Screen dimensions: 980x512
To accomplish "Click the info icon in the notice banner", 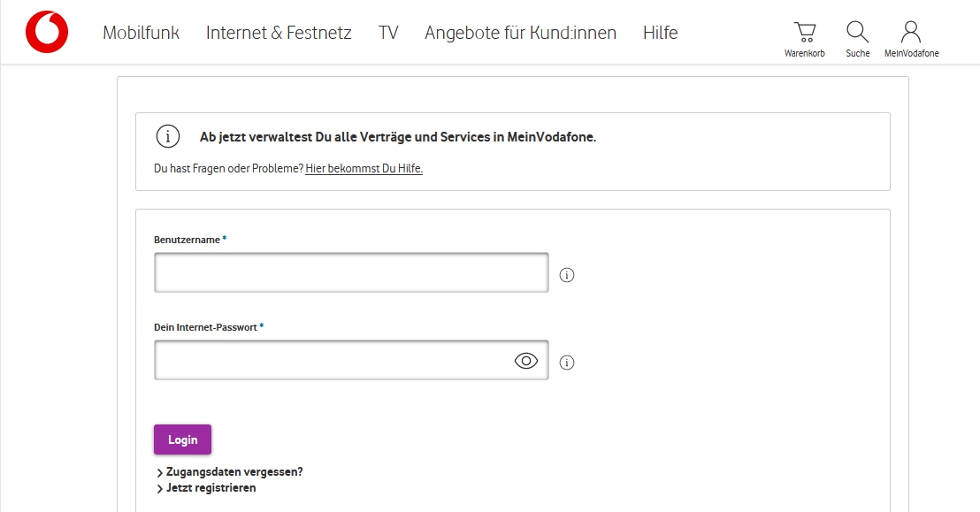I will tap(167, 136).
